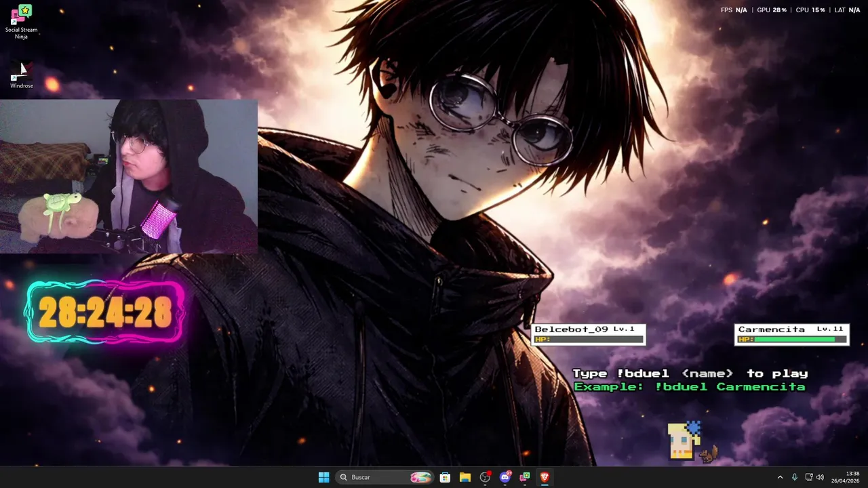The width and height of the screenshot is (868, 488).
Task: Click the webcam overlay thumbnail
Action: tap(129, 176)
